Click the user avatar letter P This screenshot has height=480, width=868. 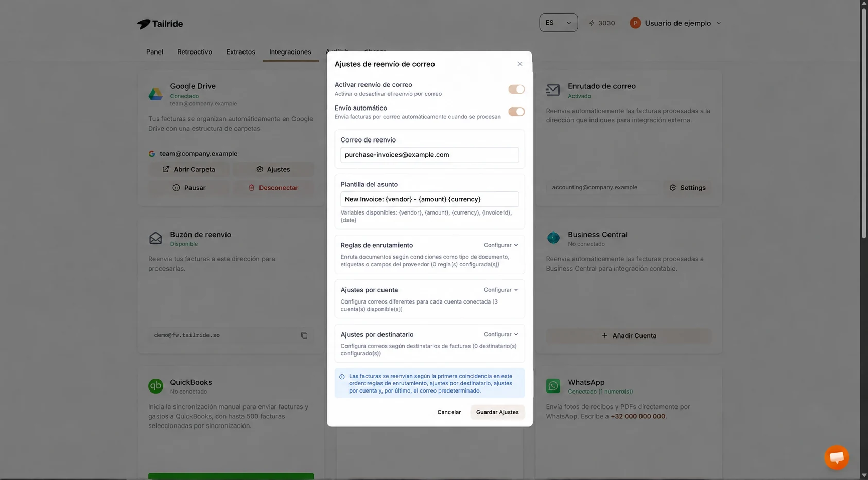[635, 23]
